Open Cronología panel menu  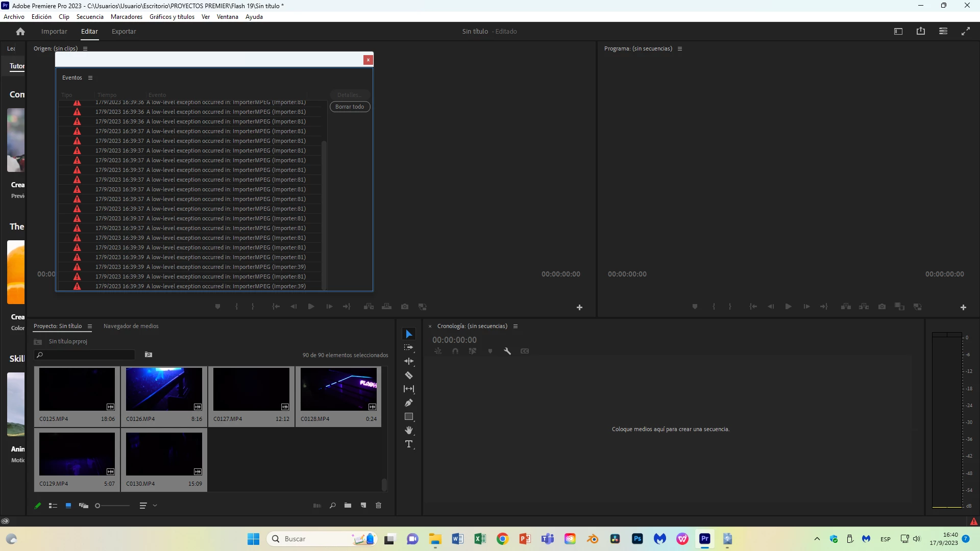coord(516,327)
